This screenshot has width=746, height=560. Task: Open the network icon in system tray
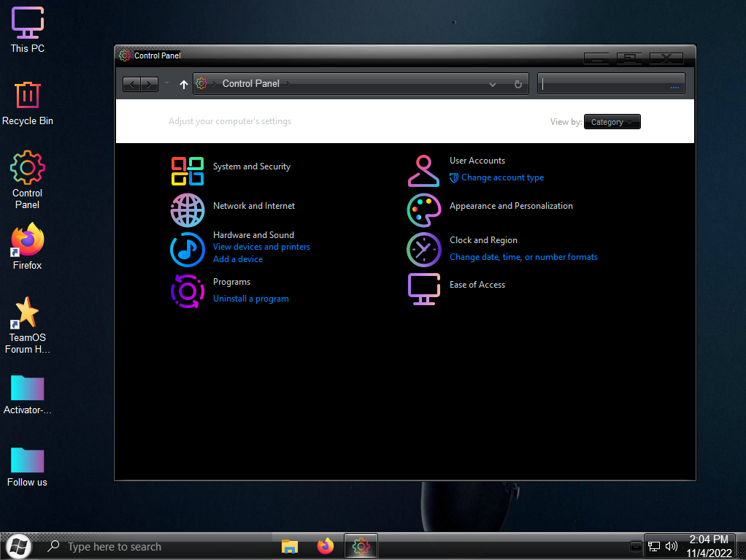click(x=654, y=546)
